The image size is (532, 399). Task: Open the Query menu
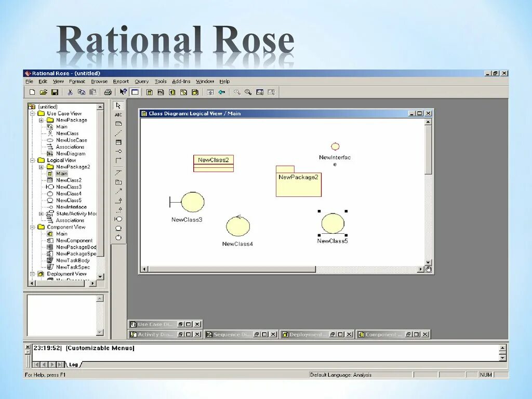pos(141,82)
